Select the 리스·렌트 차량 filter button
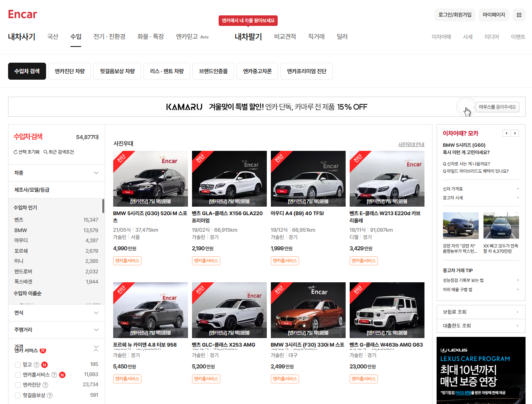532x404 pixels. [167, 71]
